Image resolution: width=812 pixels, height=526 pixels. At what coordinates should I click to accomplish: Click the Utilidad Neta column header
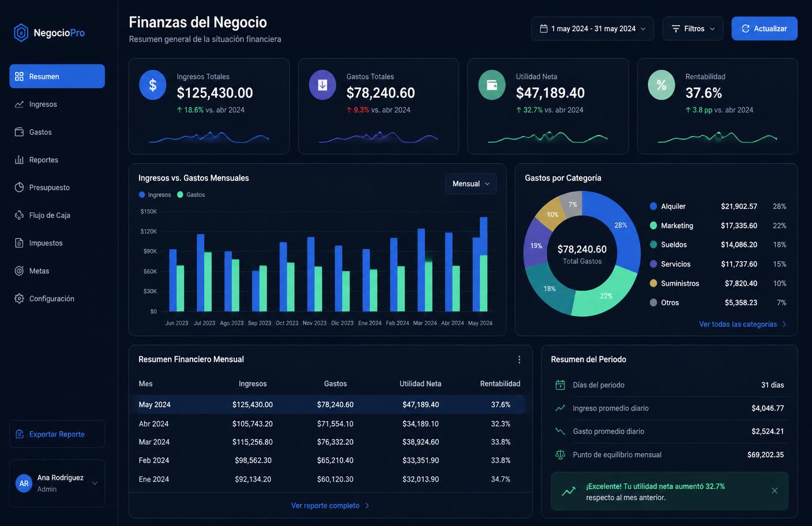420,384
